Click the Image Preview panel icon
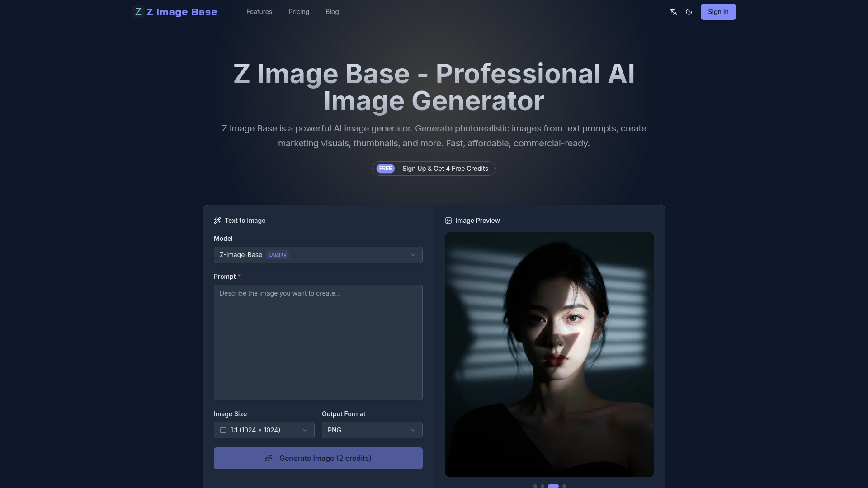 [448, 221]
